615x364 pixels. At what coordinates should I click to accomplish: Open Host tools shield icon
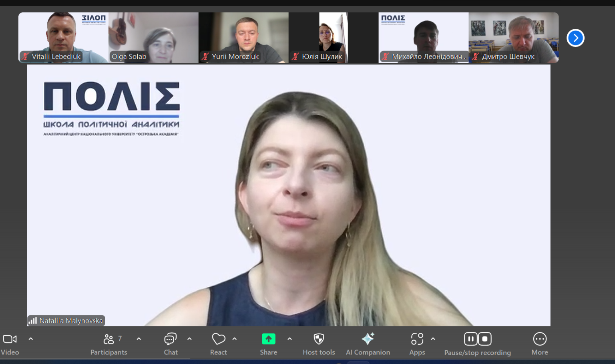[319, 340]
